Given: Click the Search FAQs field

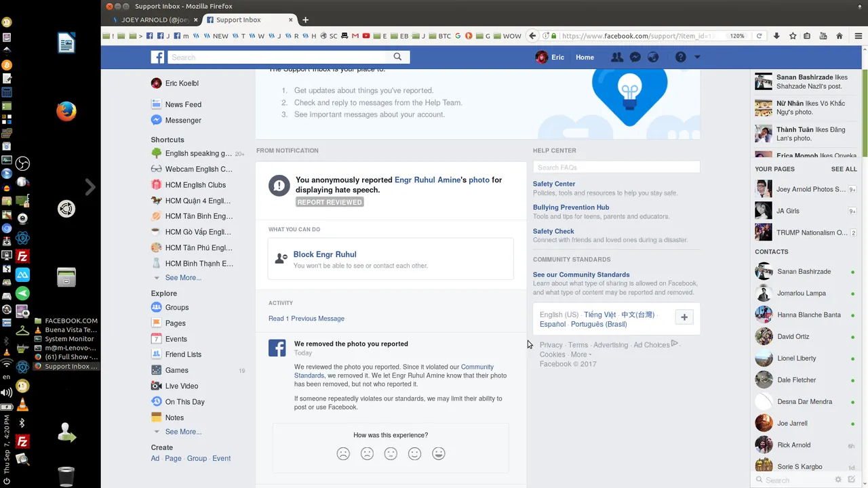Looking at the screenshot, I should pyautogui.click(x=616, y=167).
